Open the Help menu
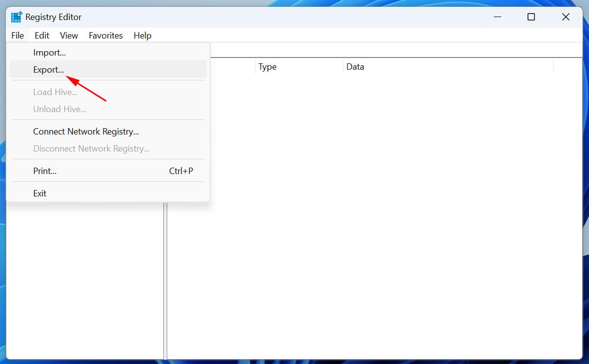589x364 pixels. (142, 35)
